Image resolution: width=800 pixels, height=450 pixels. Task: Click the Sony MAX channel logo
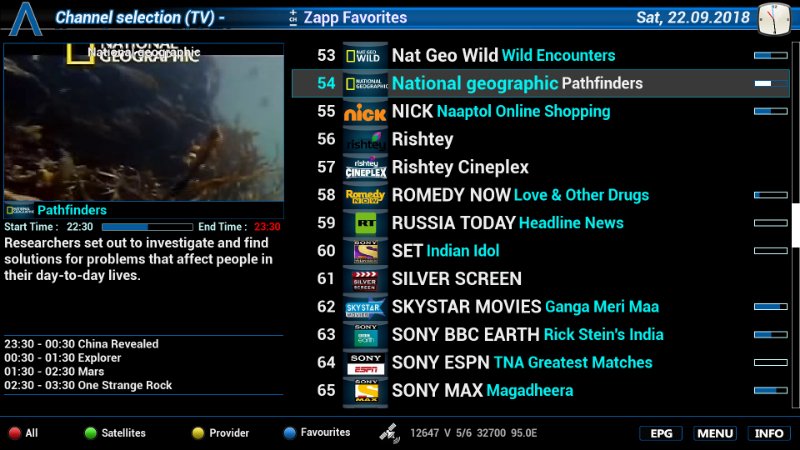[x=365, y=391]
